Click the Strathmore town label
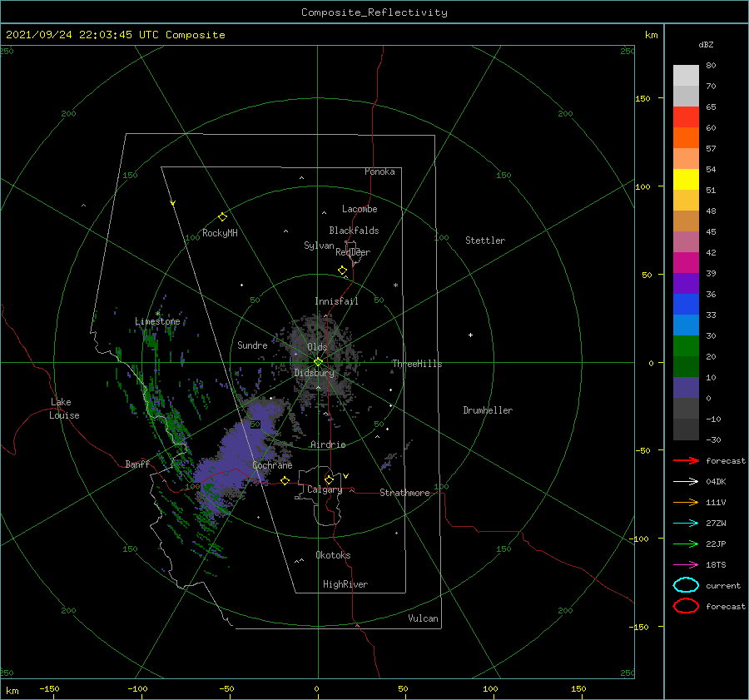 click(x=404, y=493)
